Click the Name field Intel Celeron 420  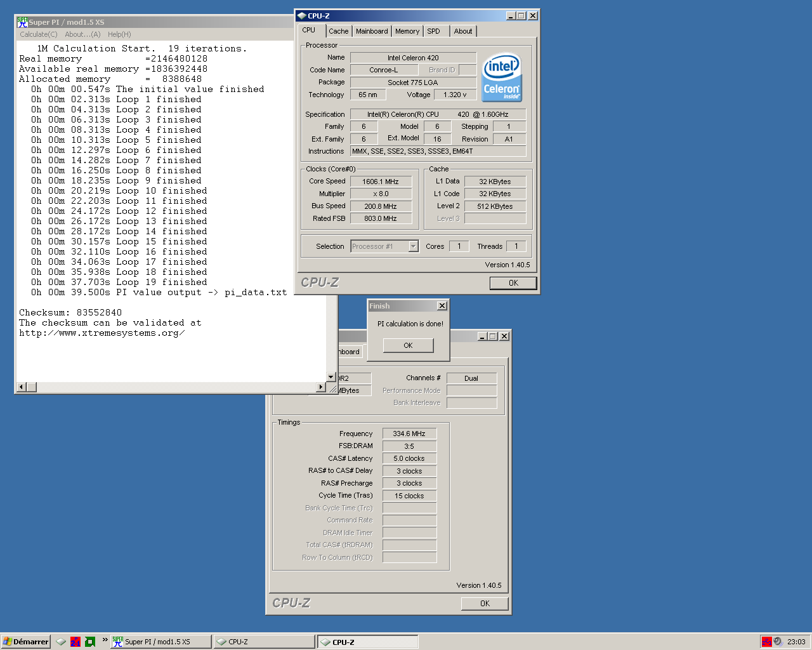click(413, 58)
